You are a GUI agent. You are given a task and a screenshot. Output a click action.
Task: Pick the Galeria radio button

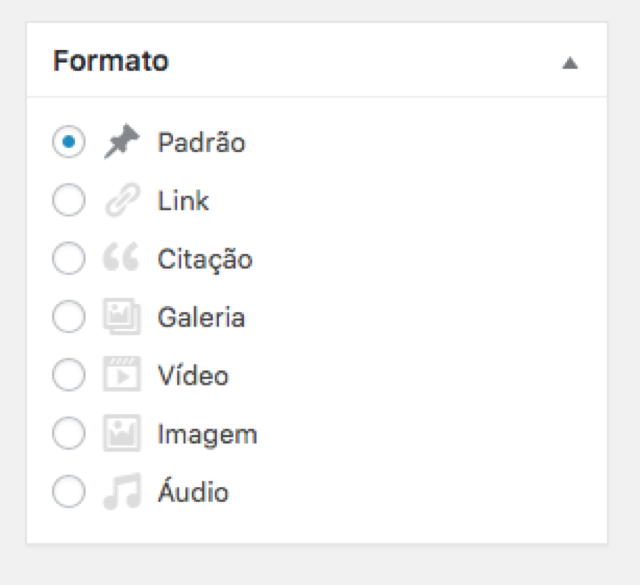69,318
